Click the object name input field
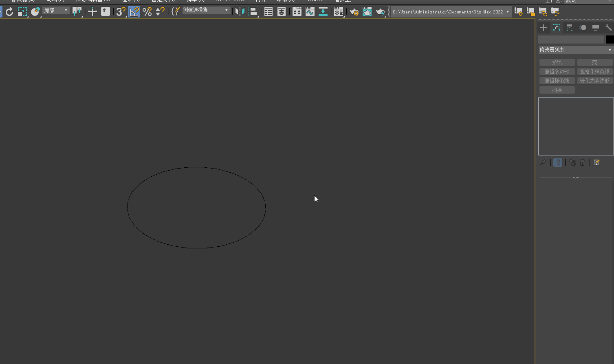 [x=571, y=39]
